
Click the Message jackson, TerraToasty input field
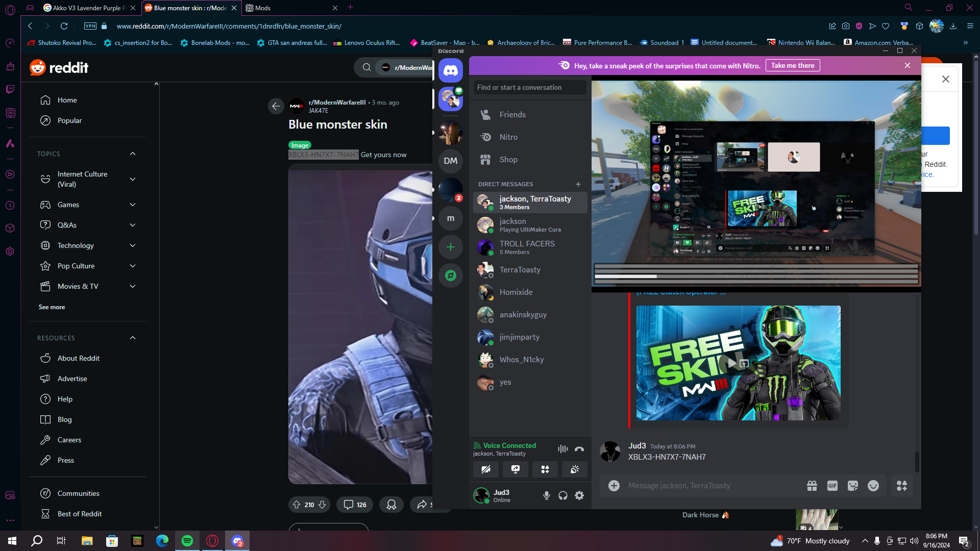coord(712,486)
